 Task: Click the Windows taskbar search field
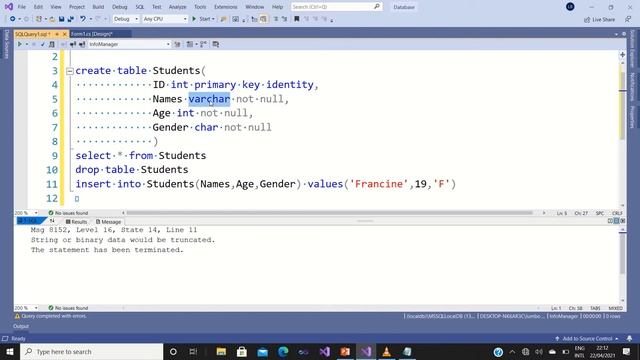(92, 351)
